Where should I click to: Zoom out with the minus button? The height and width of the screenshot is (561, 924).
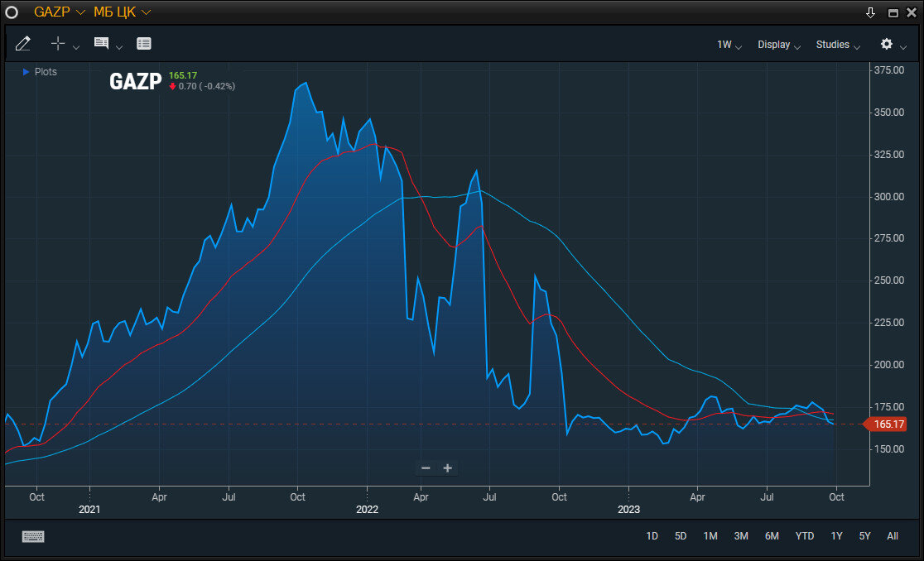pos(426,468)
